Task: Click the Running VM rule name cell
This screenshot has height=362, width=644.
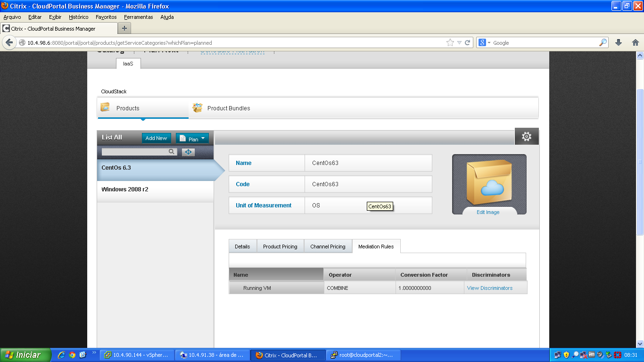Action: (x=276, y=288)
